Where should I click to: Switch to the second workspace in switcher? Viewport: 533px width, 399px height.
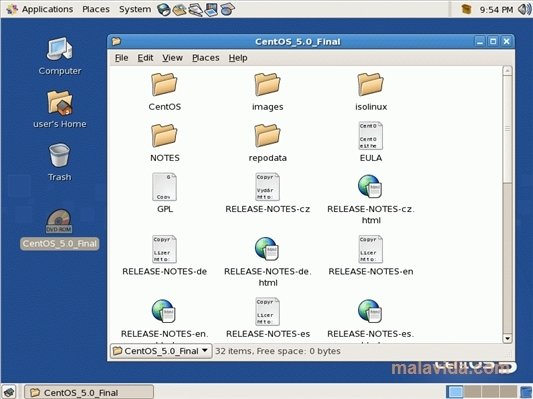click(473, 392)
